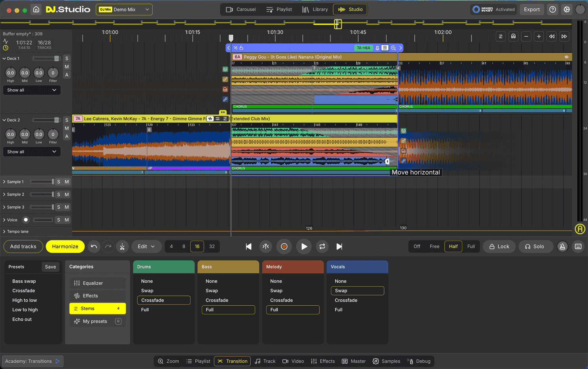Adjust the Deck 1 volume slider

pyautogui.click(x=56, y=59)
